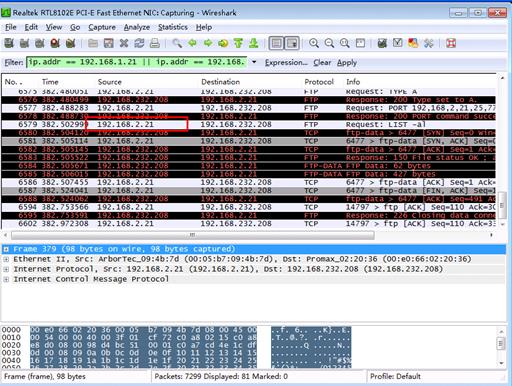
Task: Print packets printer icon
Action: pos(154,43)
